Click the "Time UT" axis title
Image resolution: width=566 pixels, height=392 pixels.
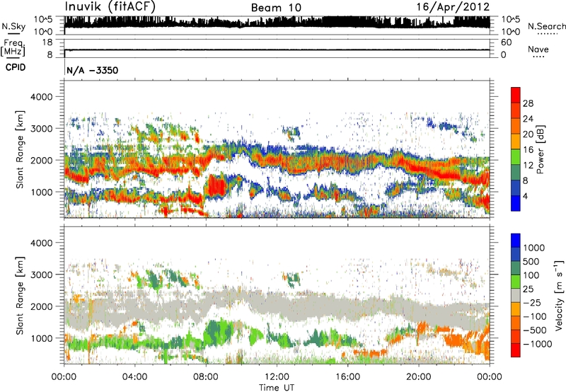[x=277, y=388]
